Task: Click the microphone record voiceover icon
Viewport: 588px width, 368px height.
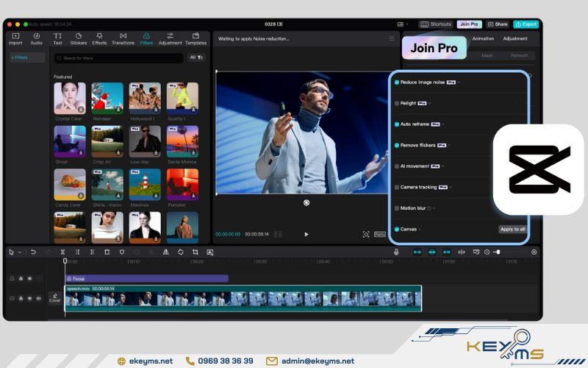Action: (396, 252)
